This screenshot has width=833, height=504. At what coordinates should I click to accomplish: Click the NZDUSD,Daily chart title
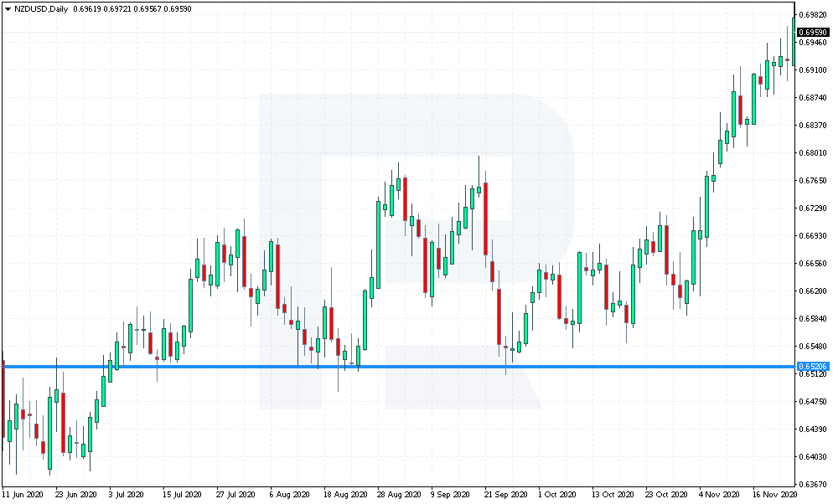tap(41, 9)
